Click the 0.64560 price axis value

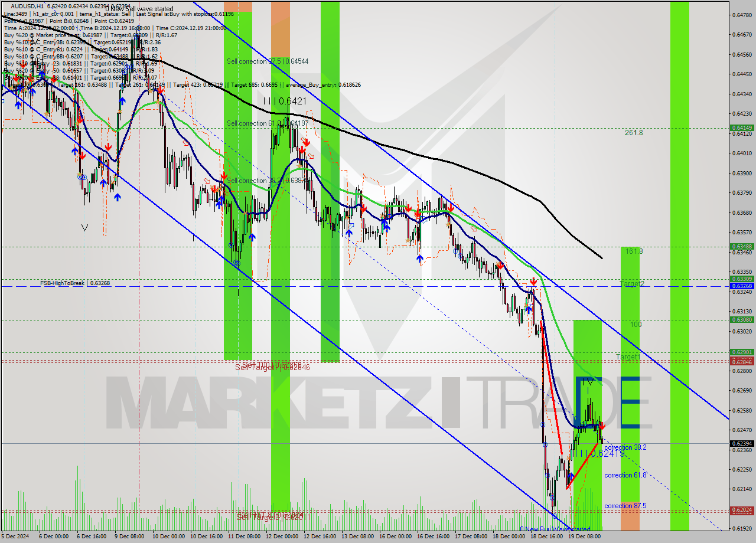pyautogui.click(x=742, y=54)
